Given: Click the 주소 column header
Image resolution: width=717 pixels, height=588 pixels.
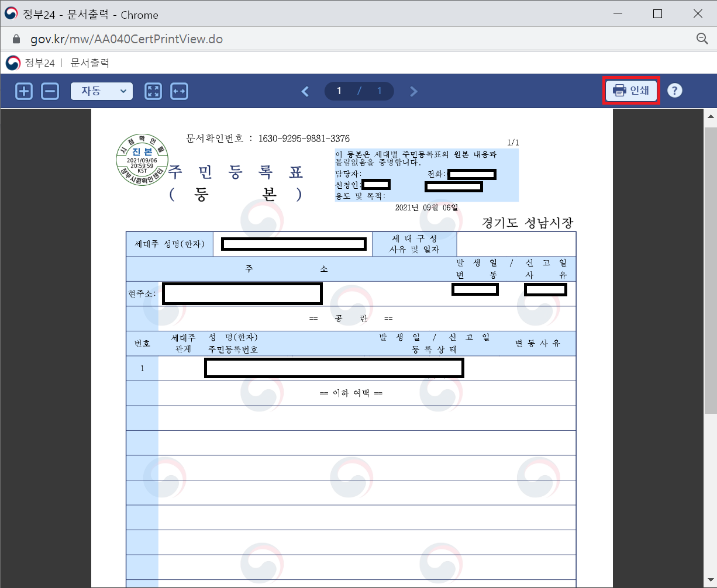Looking at the screenshot, I should tap(287, 269).
